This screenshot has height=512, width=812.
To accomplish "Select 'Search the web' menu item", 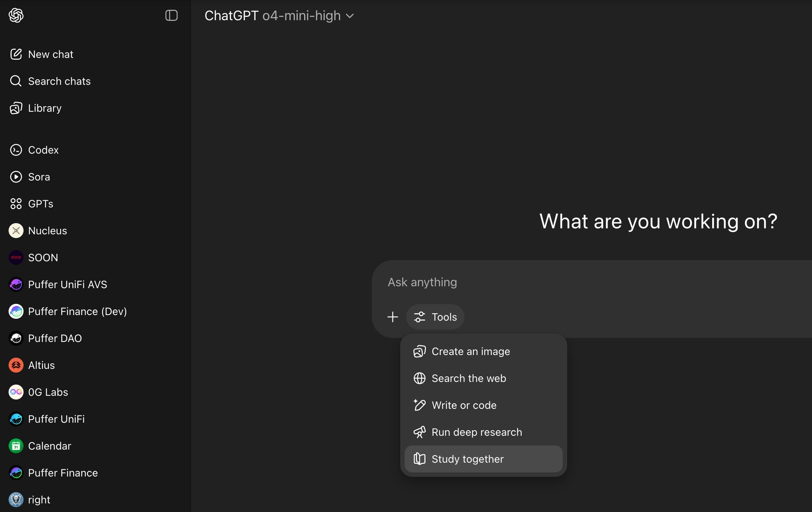I will click(484, 378).
